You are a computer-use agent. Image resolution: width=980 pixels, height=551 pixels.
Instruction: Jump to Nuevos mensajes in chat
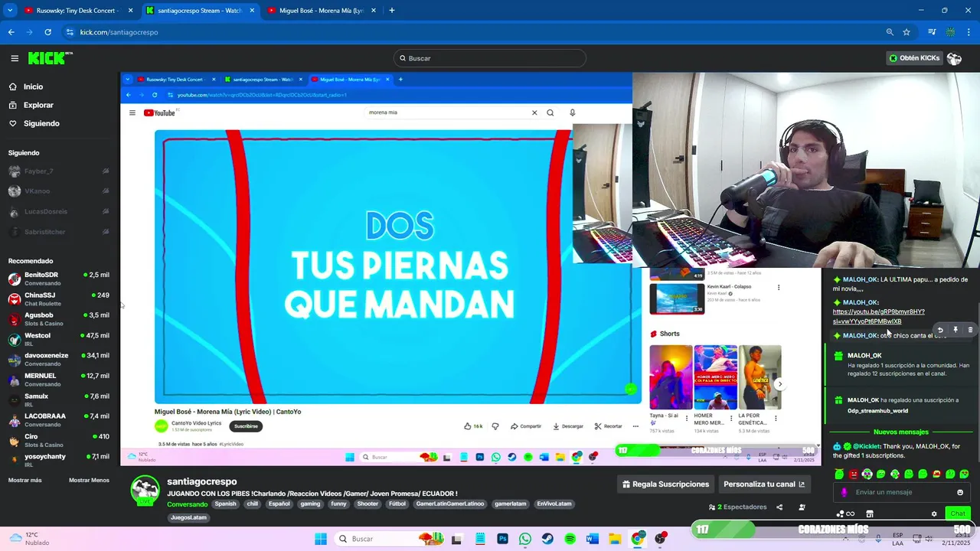click(x=900, y=432)
